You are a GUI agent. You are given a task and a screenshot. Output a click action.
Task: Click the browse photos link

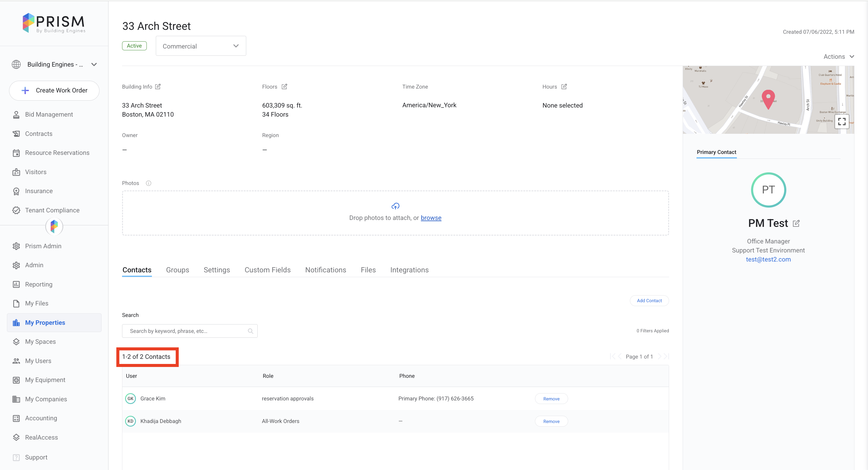point(431,218)
